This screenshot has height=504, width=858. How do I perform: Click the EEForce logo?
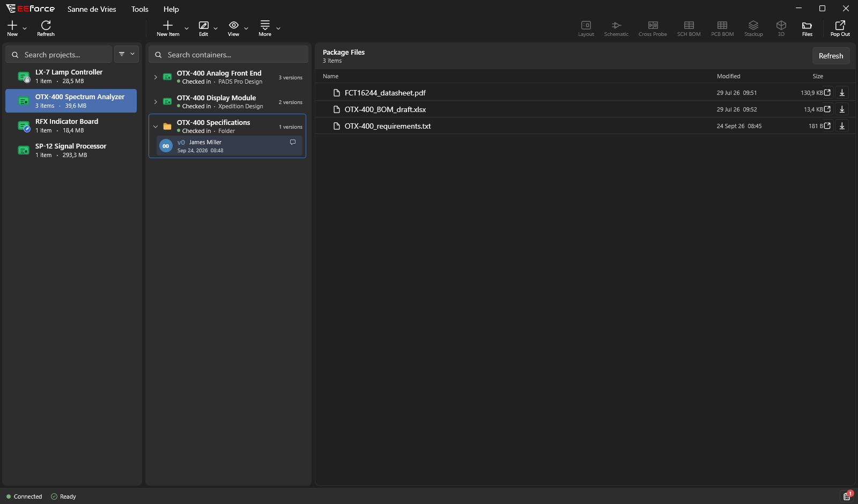[x=31, y=9]
